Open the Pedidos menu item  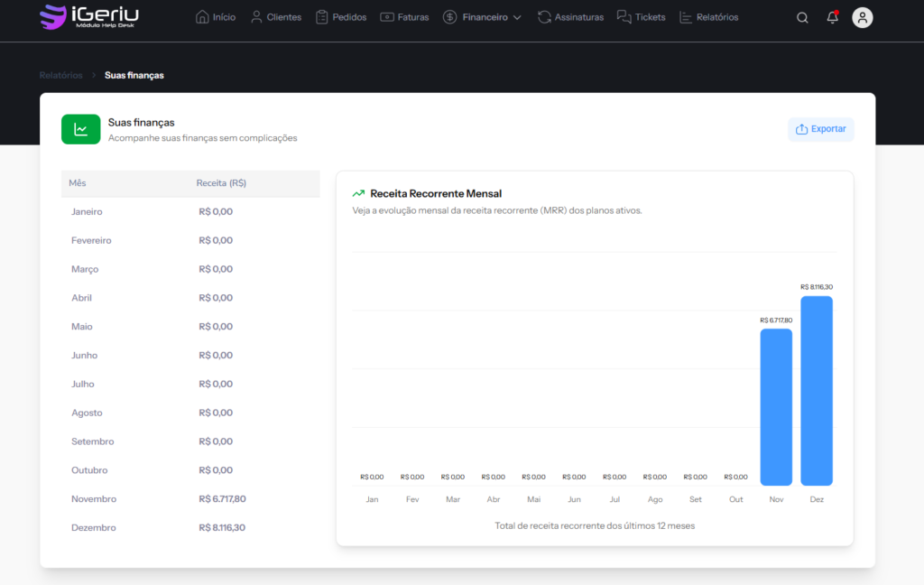click(341, 17)
